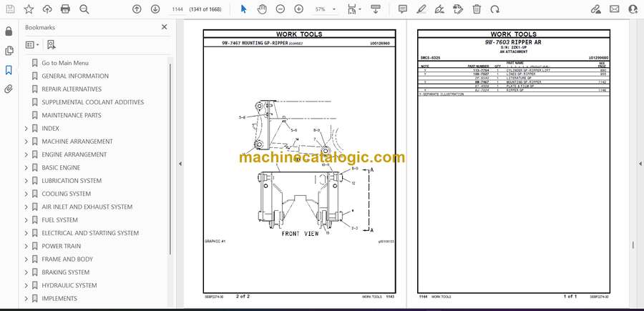Toggle page thumbnails panel icon
The image size is (644, 311).
[x=9, y=51]
